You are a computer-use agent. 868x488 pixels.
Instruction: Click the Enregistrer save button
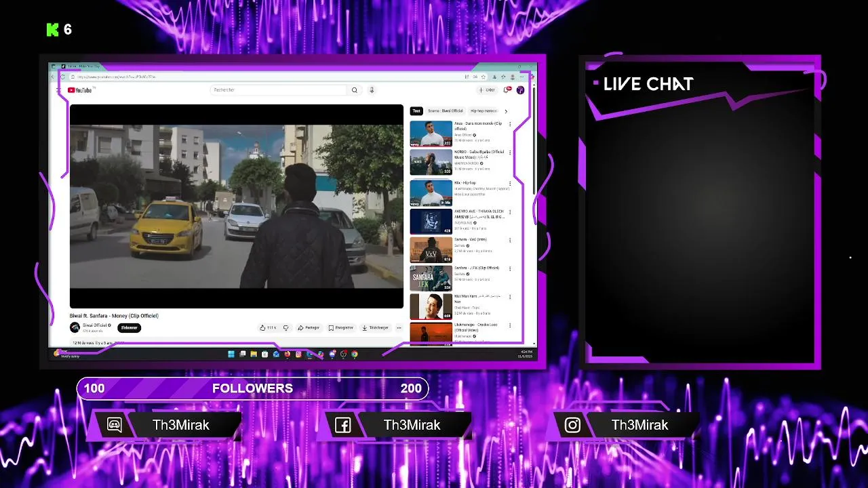tap(341, 327)
